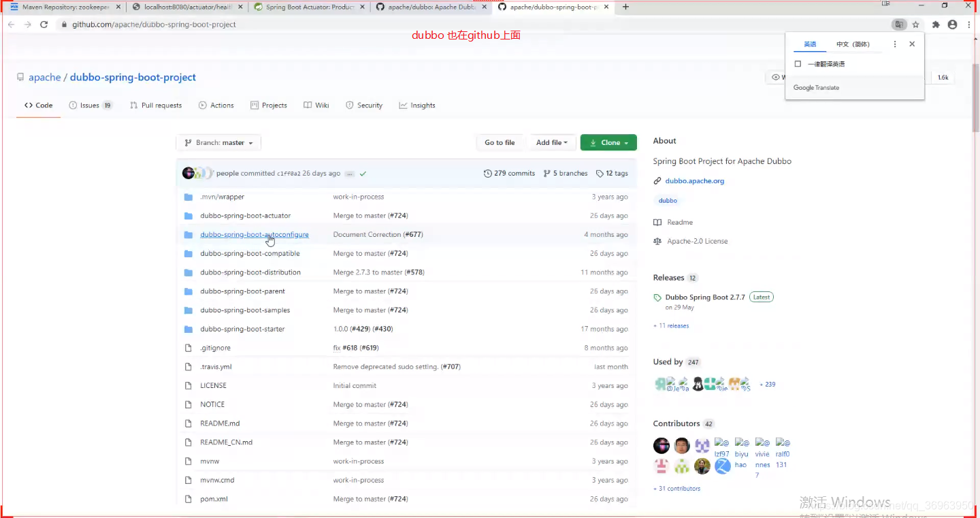View the 279 commits history
The image size is (980, 518).
509,174
